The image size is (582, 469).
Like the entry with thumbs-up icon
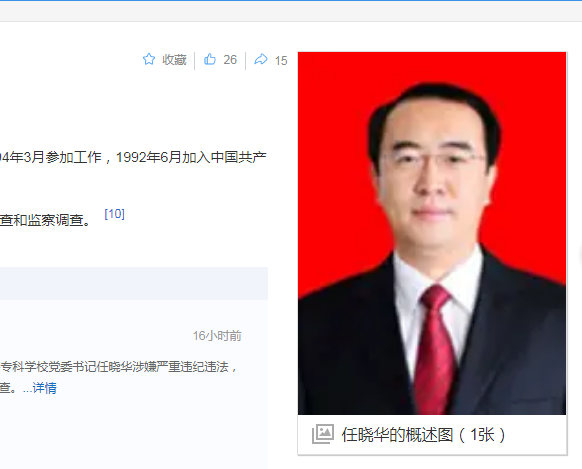click(210, 59)
